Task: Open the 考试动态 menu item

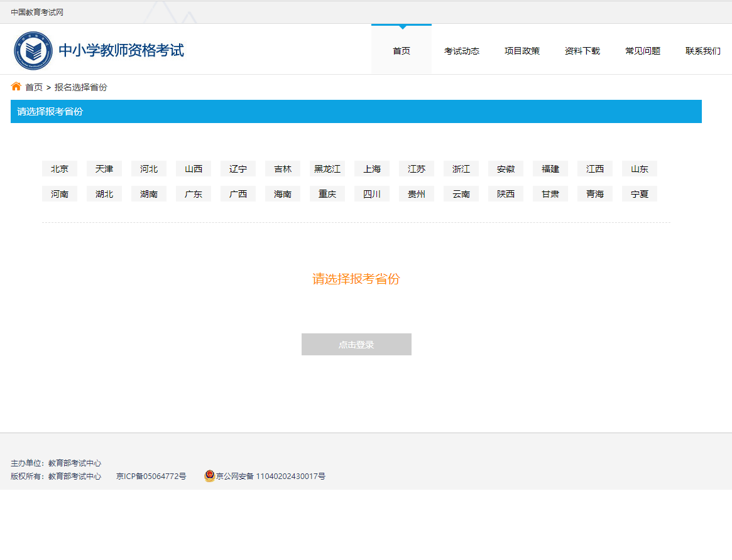Action: pyautogui.click(x=462, y=51)
